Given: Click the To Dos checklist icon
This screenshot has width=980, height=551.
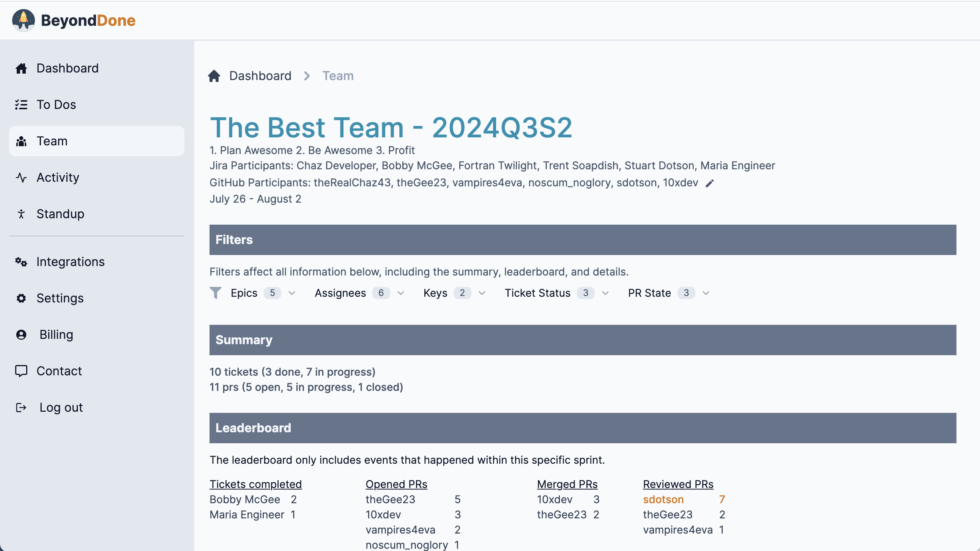Looking at the screenshot, I should pyautogui.click(x=21, y=105).
